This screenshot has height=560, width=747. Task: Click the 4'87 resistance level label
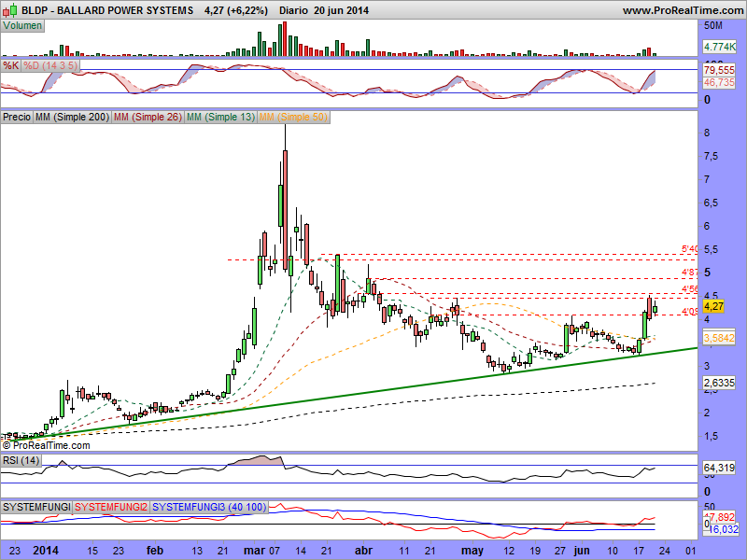(x=689, y=272)
